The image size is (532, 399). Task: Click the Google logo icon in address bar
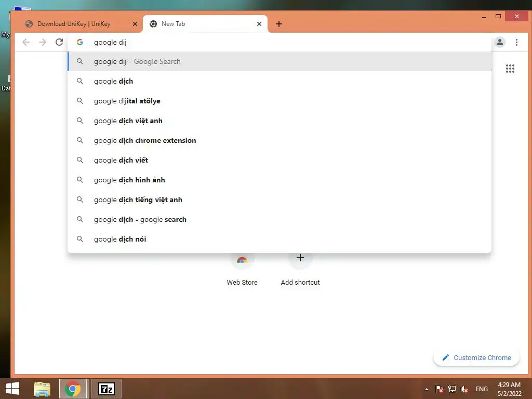coord(79,42)
